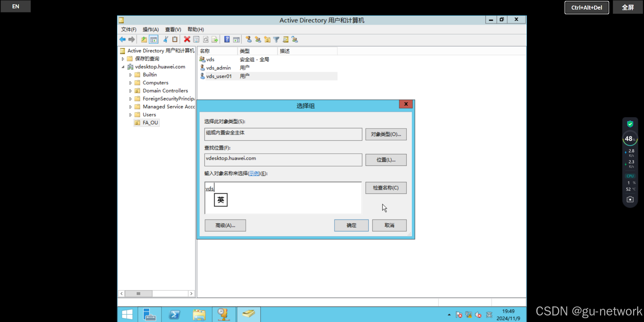644x322 pixels.
Task: Click the Export list icon
Action: (x=215, y=40)
